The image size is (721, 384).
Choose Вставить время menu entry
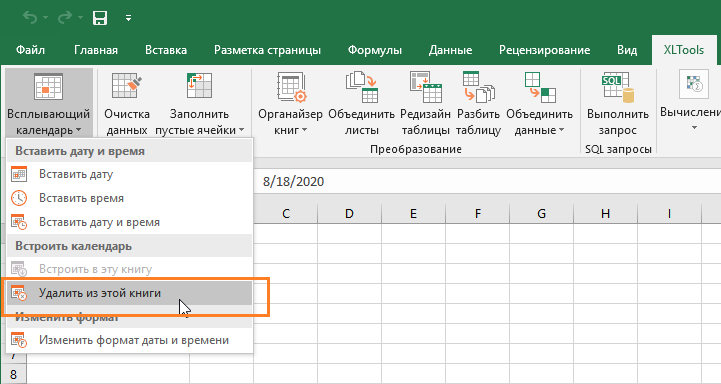point(129,198)
